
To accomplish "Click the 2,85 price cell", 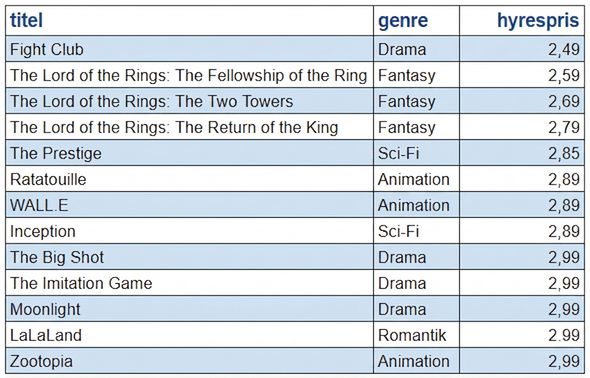I will (522, 153).
